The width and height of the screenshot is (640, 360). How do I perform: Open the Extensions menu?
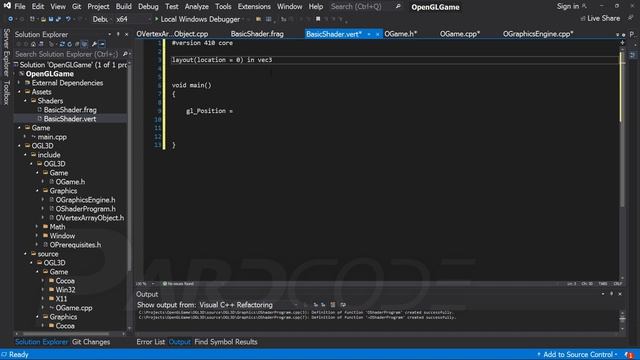[x=254, y=7]
